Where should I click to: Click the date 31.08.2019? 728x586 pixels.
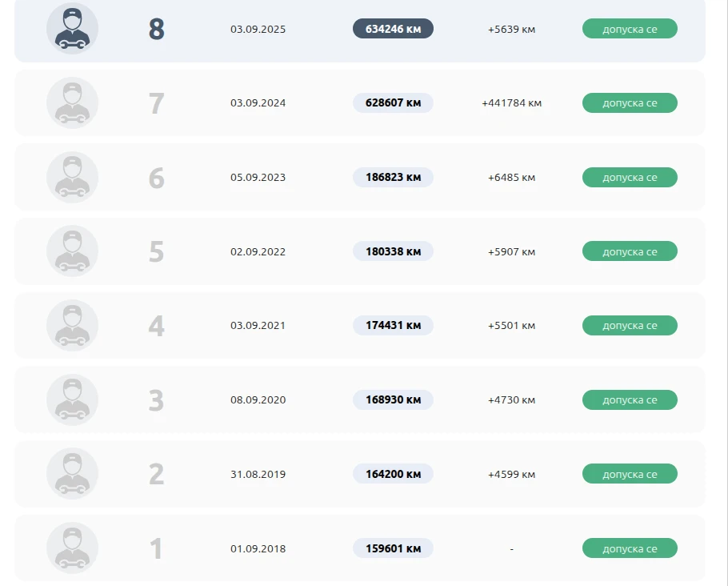[258, 474]
